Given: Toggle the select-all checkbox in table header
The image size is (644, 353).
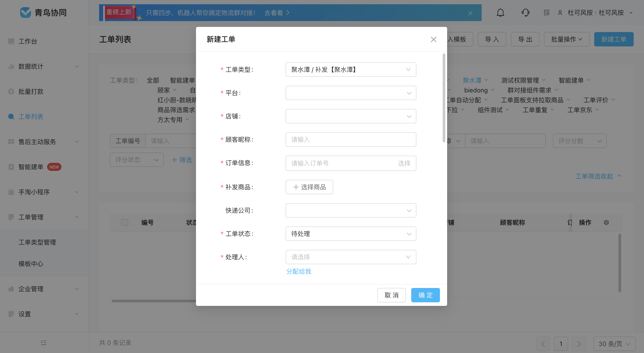Looking at the screenshot, I should point(124,222).
